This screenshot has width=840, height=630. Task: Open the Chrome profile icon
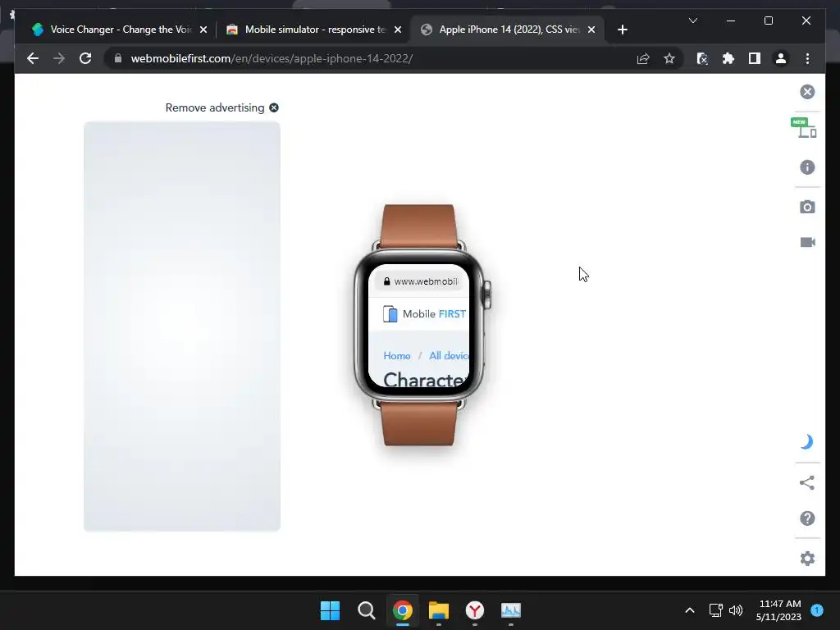(781, 58)
